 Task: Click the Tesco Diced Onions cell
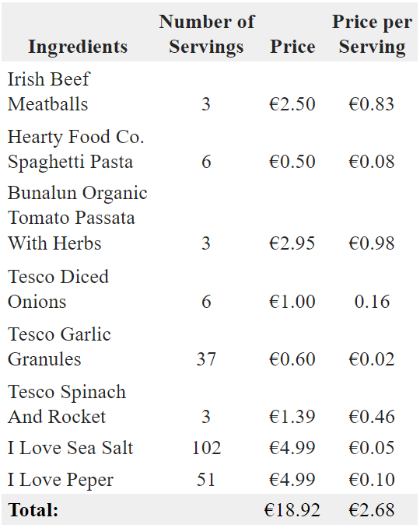coord(58,288)
